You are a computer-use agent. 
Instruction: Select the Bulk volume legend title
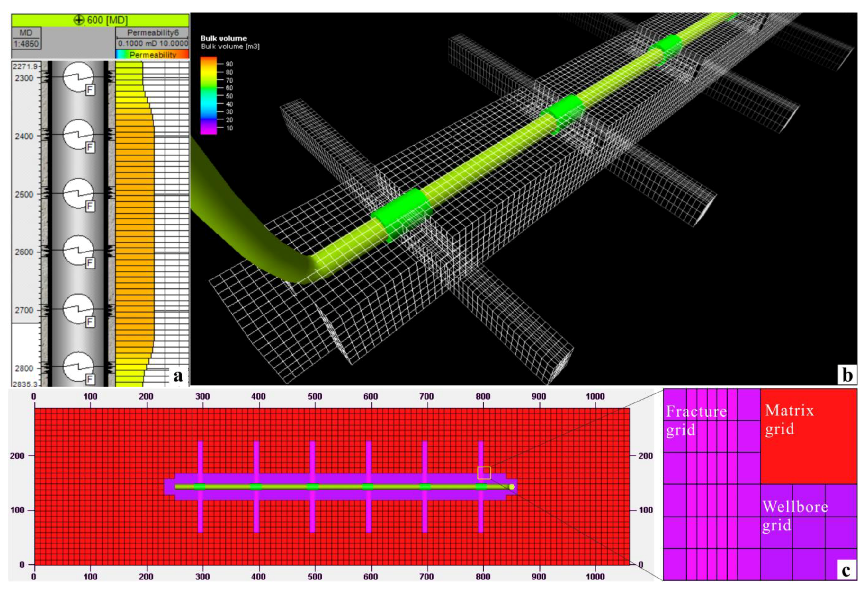(x=223, y=38)
